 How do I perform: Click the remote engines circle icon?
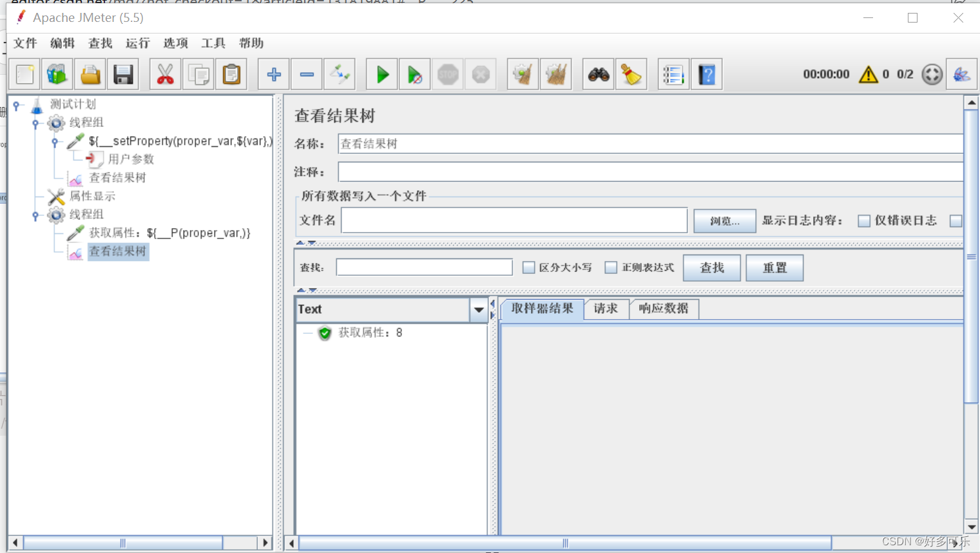(932, 75)
